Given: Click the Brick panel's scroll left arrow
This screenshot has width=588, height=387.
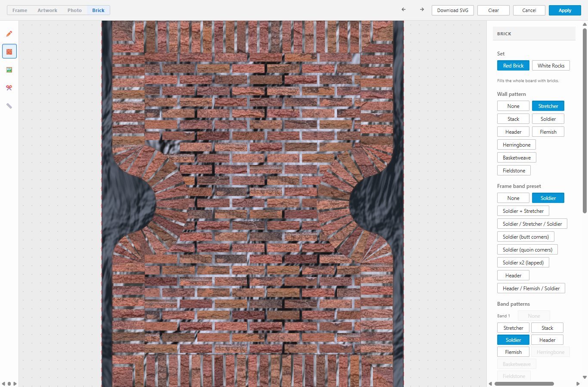Looking at the screenshot, I should (x=490, y=384).
